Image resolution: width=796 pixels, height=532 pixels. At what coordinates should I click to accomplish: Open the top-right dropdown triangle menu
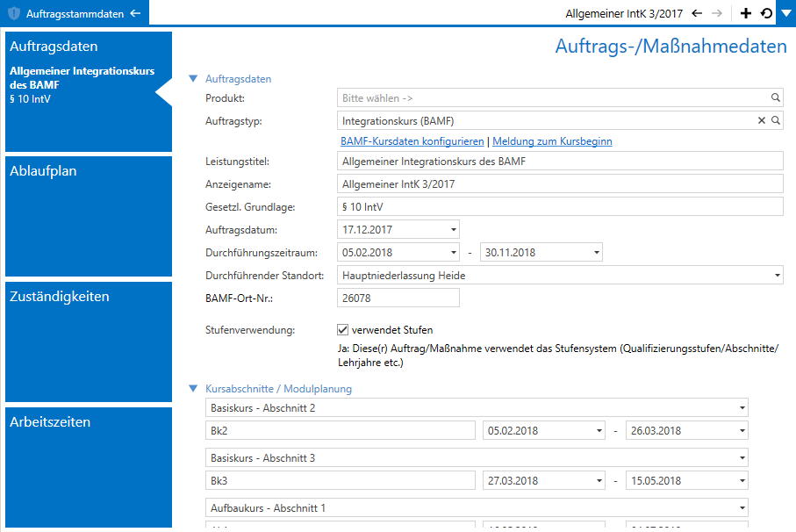point(786,12)
